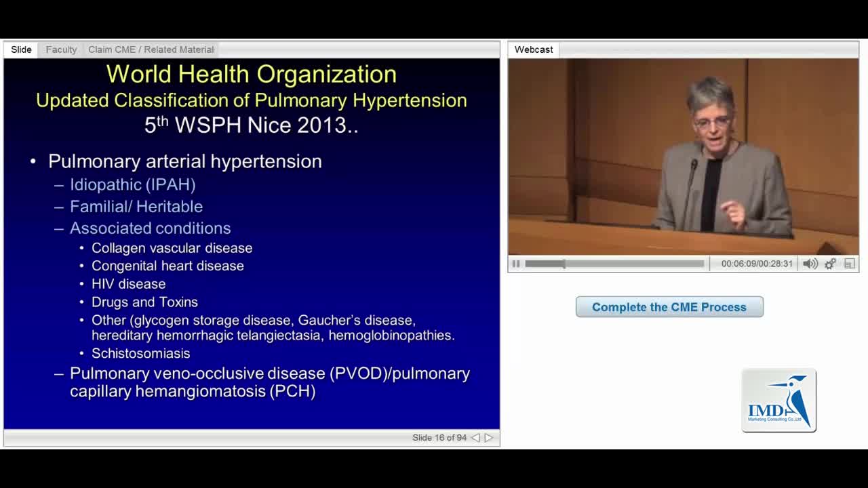Click the IMD Marketing Consulting logo
The image size is (868, 488).
click(778, 401)
